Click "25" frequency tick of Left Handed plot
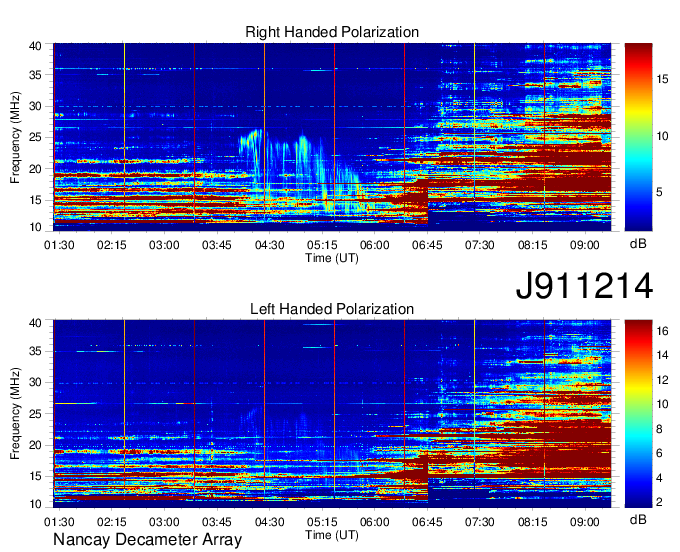 pyautogui.click(x=35, y=414)
